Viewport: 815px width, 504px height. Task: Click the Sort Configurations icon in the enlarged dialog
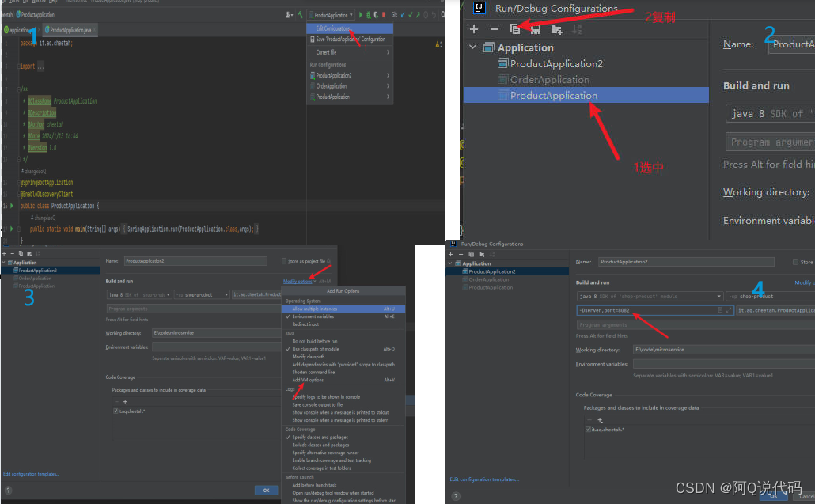point(577,29)
